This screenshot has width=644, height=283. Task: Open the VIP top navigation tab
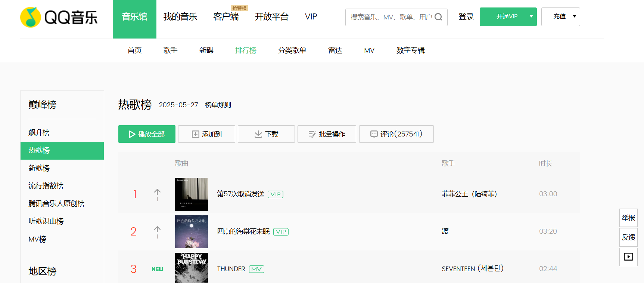point(311,17)
